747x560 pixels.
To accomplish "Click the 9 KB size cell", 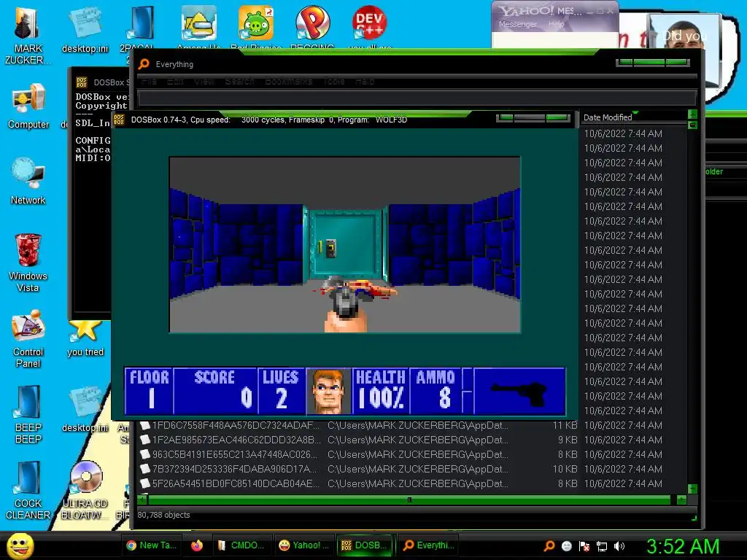I will pos(568,440).
